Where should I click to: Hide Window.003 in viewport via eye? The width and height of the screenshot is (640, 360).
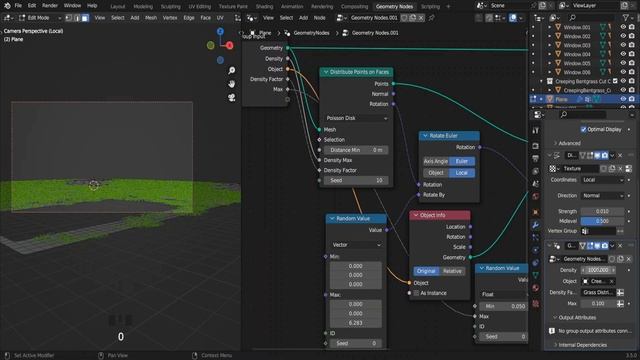[623, 45]
